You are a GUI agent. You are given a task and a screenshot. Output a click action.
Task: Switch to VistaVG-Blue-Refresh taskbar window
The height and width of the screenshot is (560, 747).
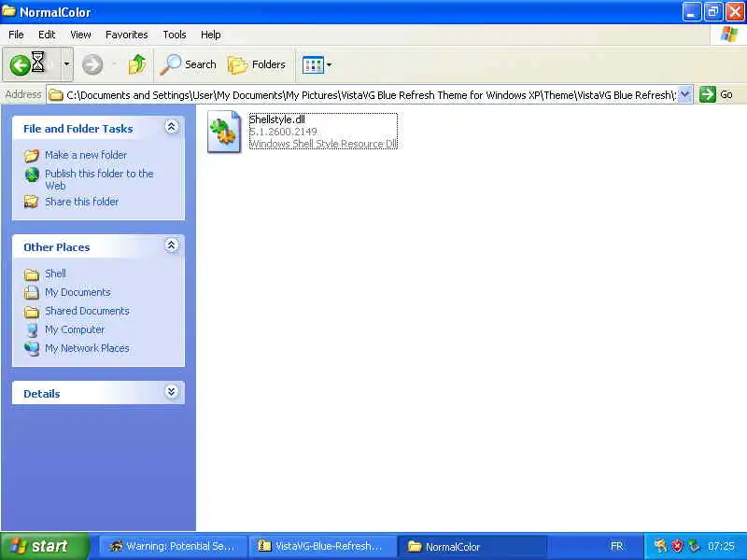[x=322, y=546]
